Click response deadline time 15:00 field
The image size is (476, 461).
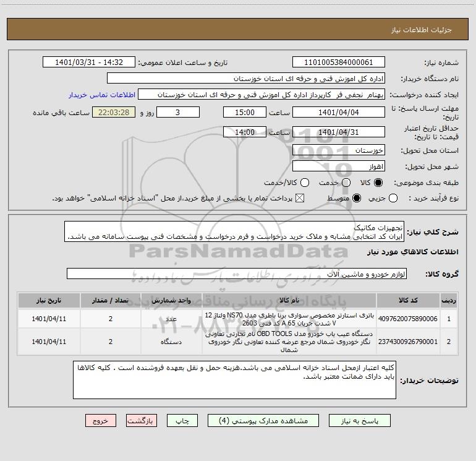245,112
